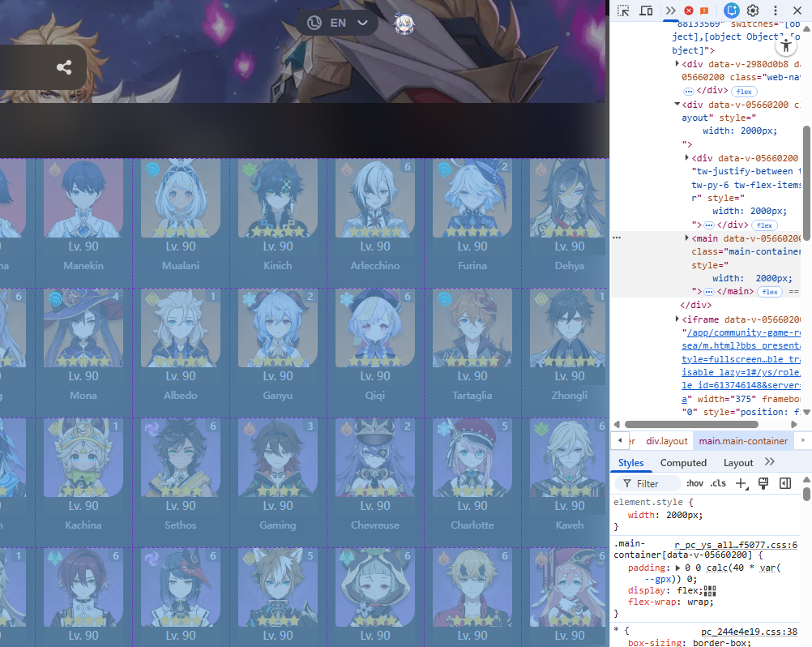Expand the tw-justify-between div node
The width and height of the screenshot is (812, 647).
click(x=686, y=157)
